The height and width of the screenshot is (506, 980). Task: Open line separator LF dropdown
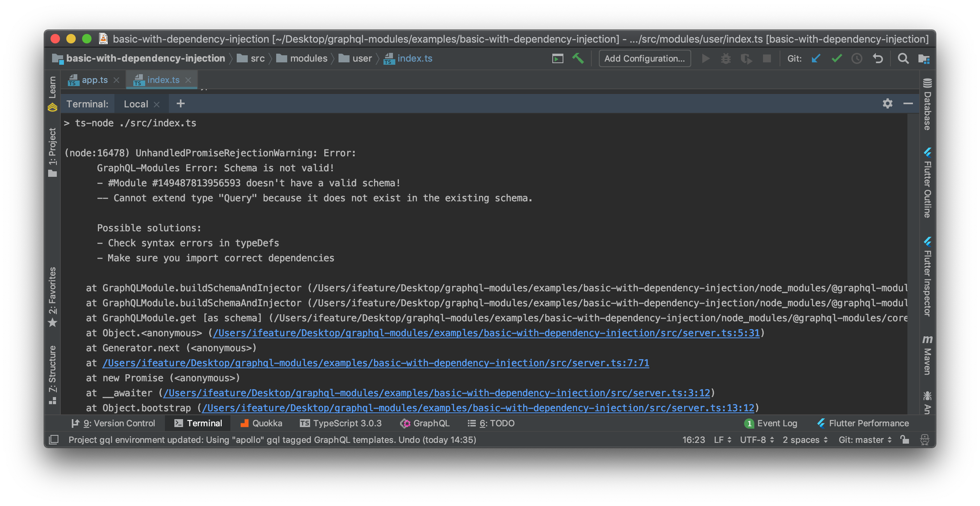pyautogui.click(x=722, y=439)
